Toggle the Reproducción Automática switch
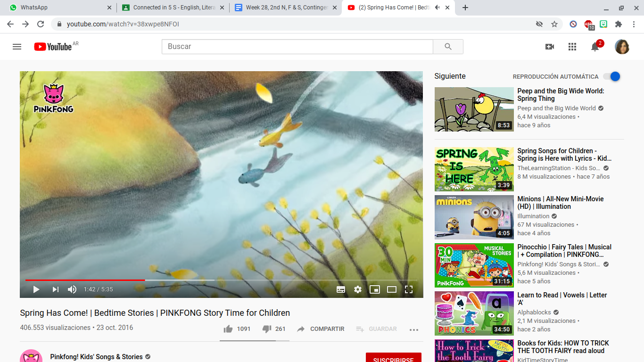The width and height of the screenshot is (644, 362). (x=611, y=76)
